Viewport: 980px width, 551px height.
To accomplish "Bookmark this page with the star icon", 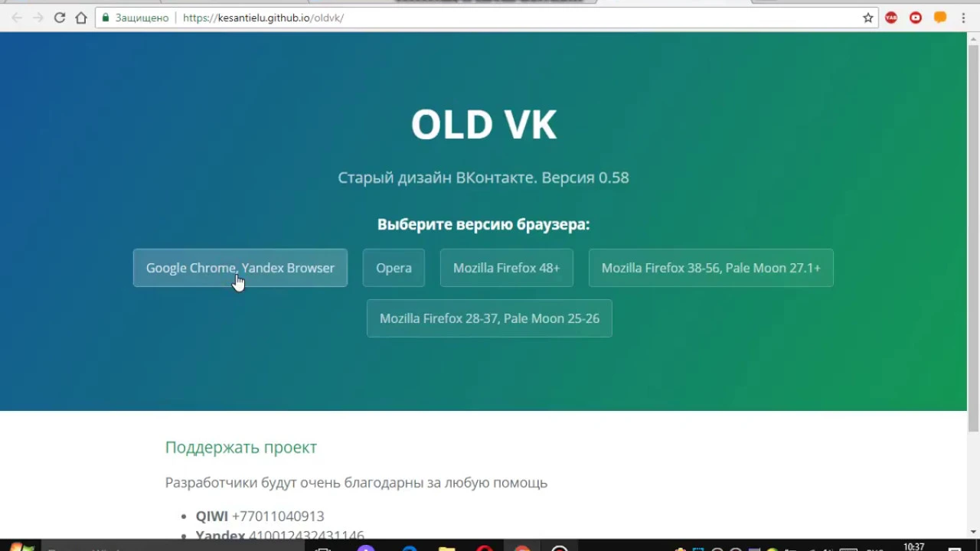I will (x=868, y=18).
